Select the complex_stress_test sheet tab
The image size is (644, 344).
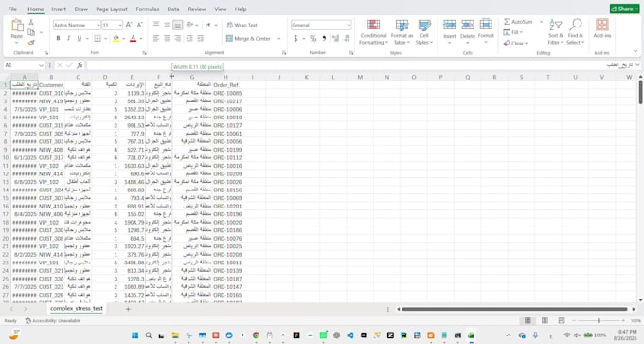77,309
